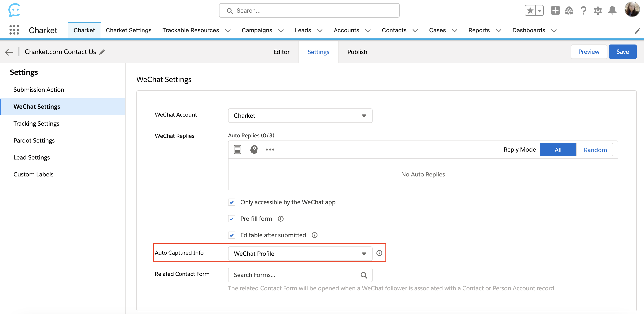Open the Global Actions plus icon
The height and width of the screenshot is (314, 644).
point(555,11)
